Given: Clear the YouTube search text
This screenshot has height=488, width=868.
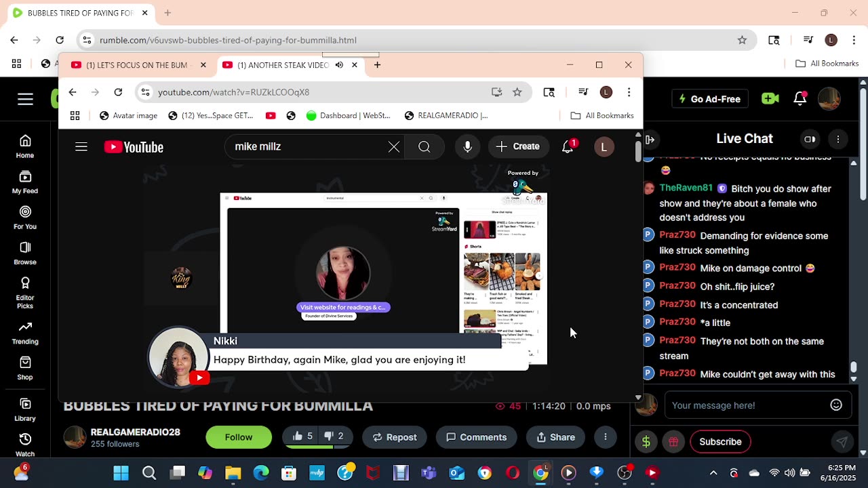Looking at the screenshot, I should tap(394, 147).
